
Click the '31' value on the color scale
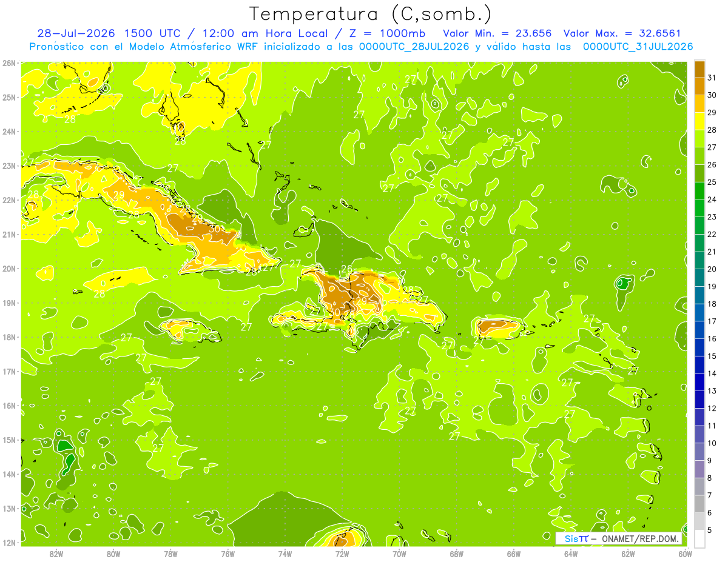tap(712, 78)
